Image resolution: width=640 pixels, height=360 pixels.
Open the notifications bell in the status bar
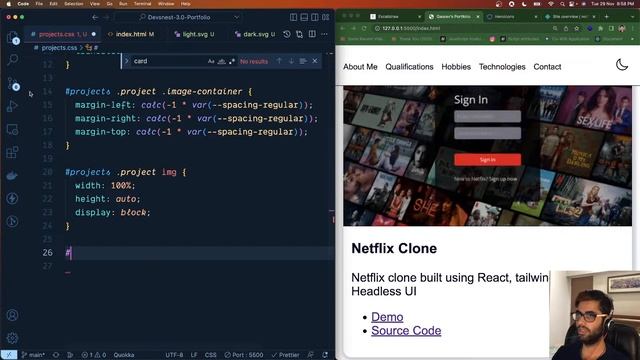click(325, 355)
